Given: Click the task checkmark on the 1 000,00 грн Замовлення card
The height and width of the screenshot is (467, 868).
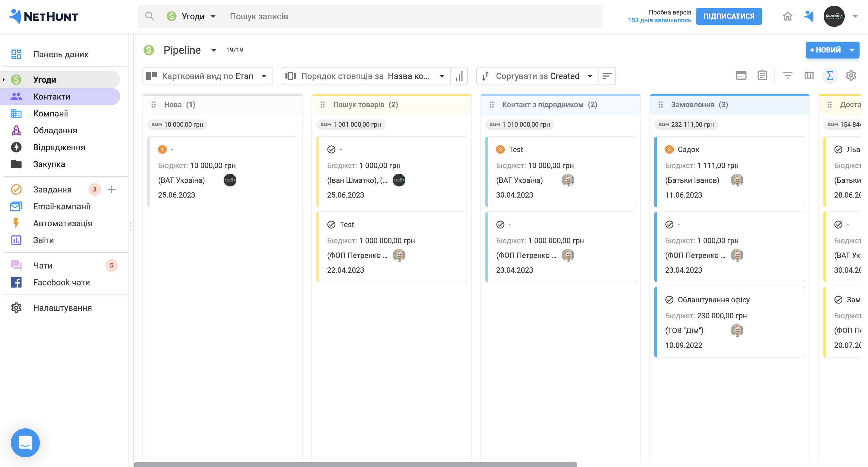Looking at the screenshot, I should (669, 224).
